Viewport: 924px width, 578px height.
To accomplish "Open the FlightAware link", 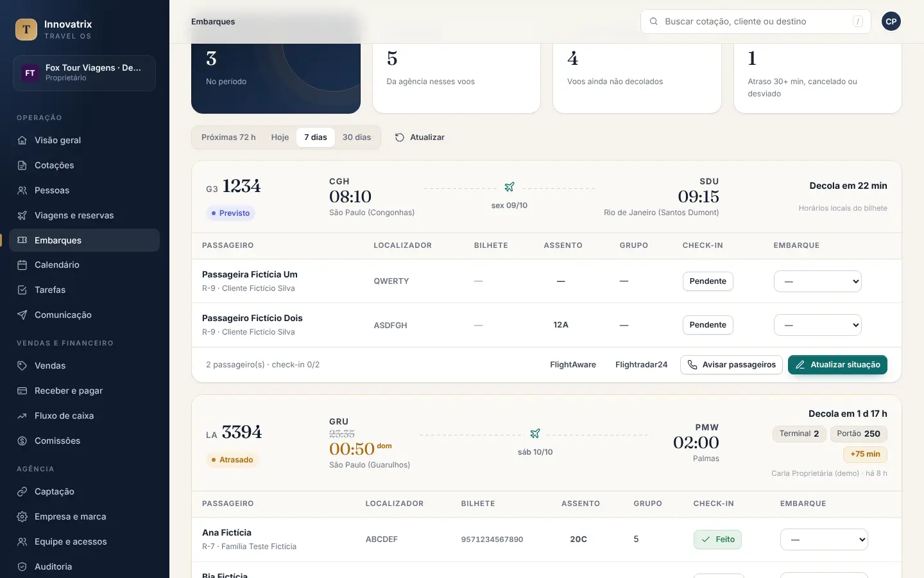I will tap(573, 365).
